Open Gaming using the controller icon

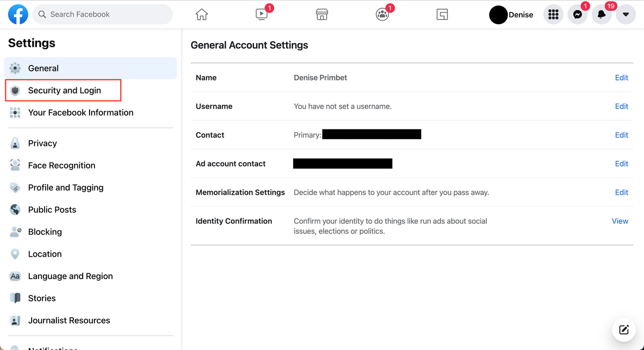[442, 14]
